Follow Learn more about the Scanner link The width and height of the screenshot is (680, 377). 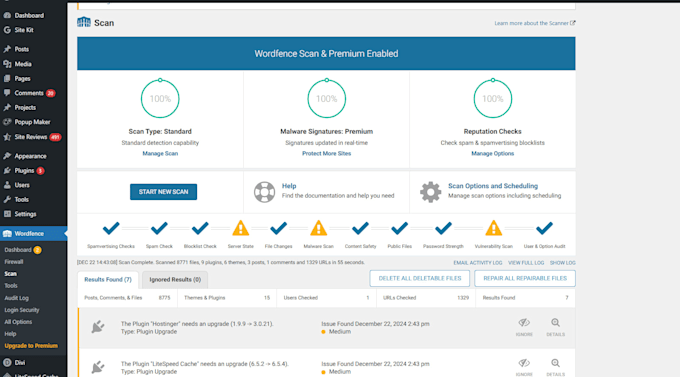[x=535, y=23]
